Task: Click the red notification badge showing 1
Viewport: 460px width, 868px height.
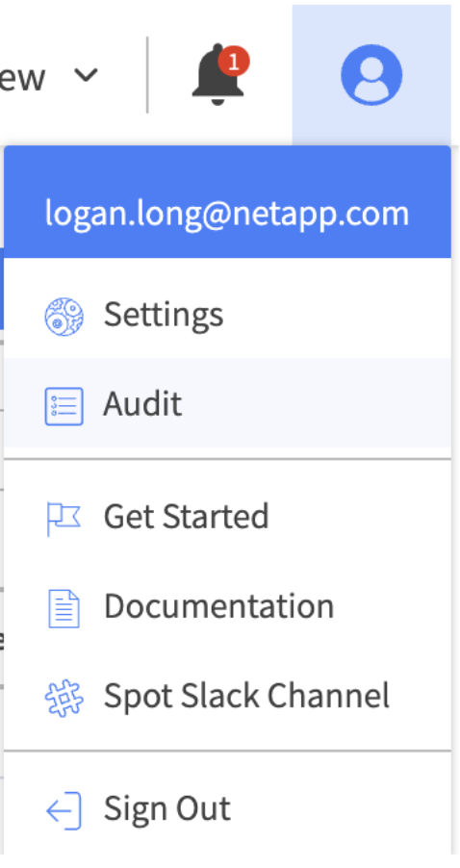Action: tap(234, 62)
